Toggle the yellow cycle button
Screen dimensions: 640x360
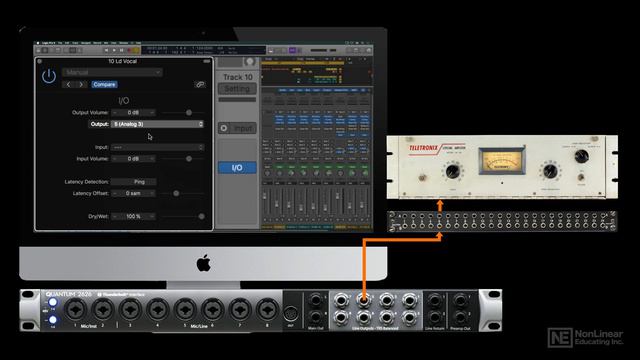[136, 50]
